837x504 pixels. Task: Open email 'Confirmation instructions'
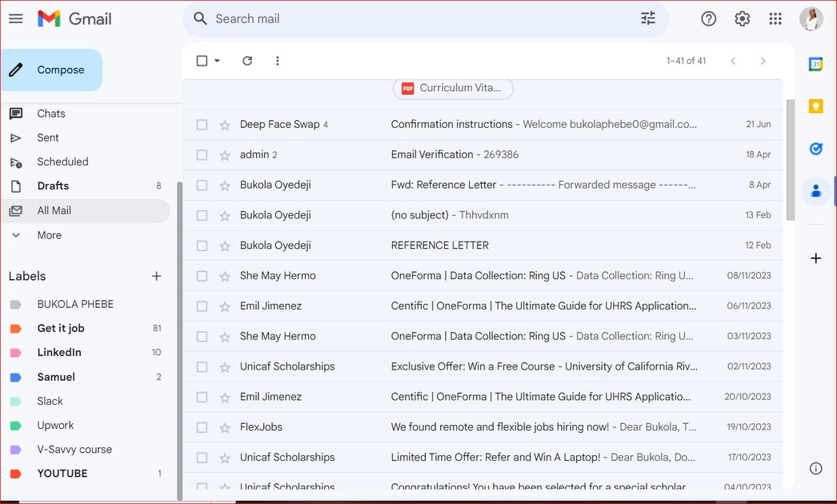pos(483,124)
